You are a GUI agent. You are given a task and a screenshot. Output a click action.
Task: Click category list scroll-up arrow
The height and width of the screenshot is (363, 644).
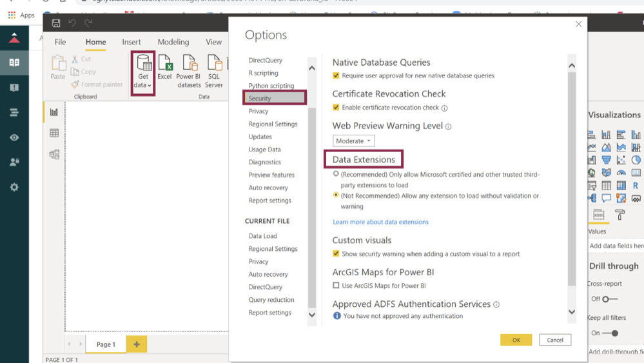click(312, 68)
